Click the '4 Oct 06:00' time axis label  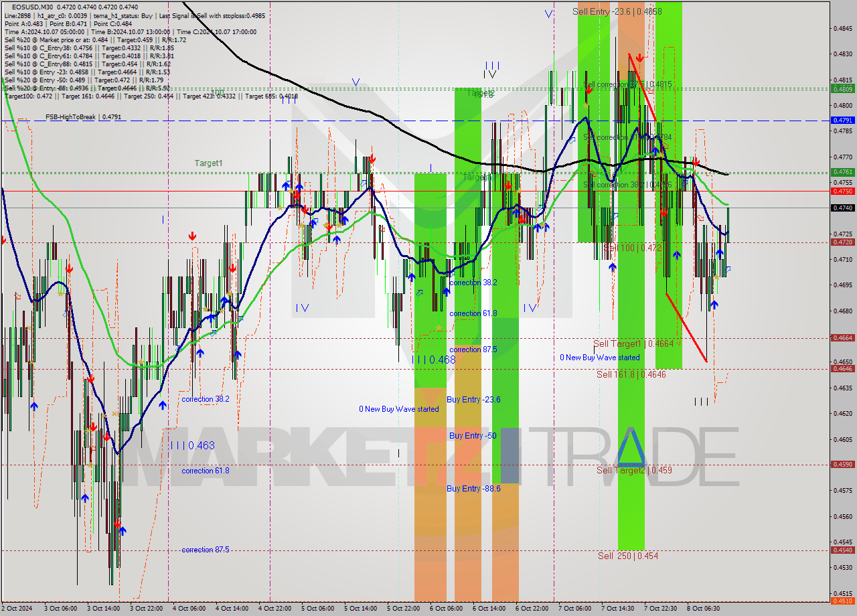click(x=188, y=609)
